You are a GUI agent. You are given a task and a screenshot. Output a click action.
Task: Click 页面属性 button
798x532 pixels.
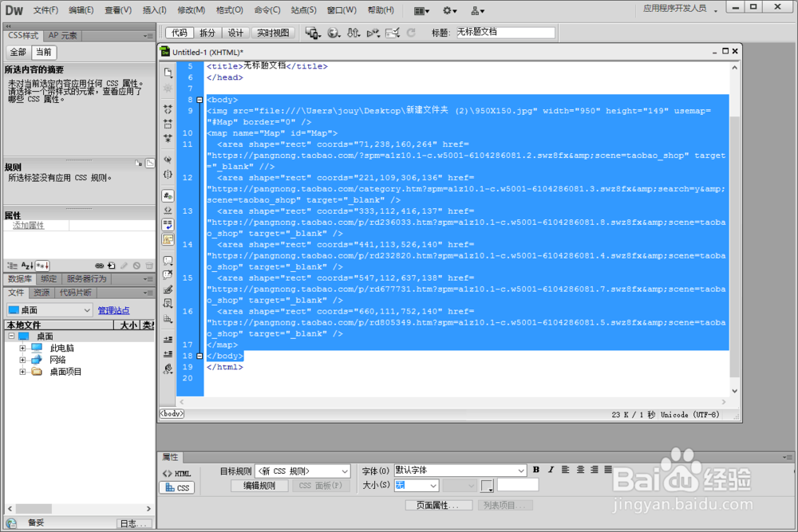pos(438,505)
